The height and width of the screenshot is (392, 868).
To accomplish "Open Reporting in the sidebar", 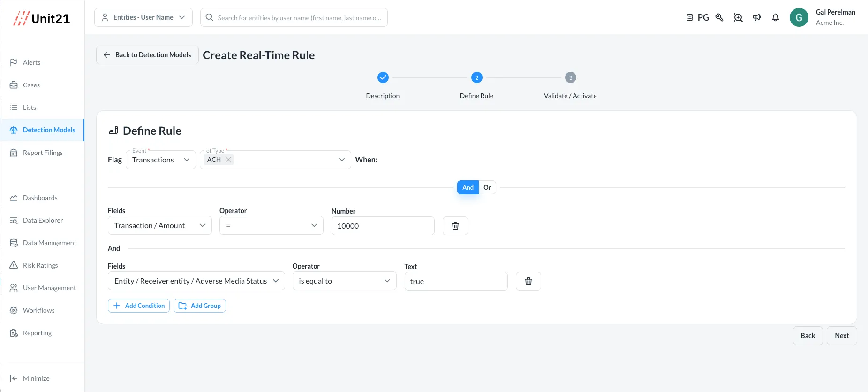I will pyautogui.click(x=37, y=333).
